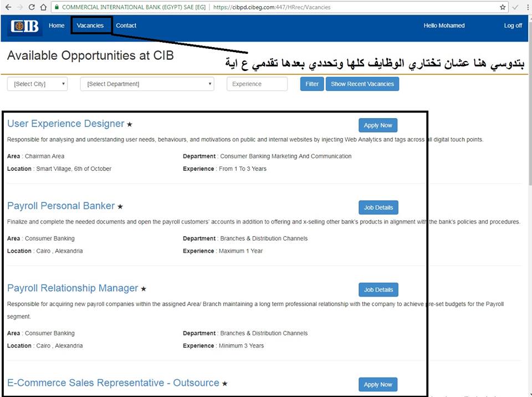Reload the page with the refresh icon

pos(32,7)
